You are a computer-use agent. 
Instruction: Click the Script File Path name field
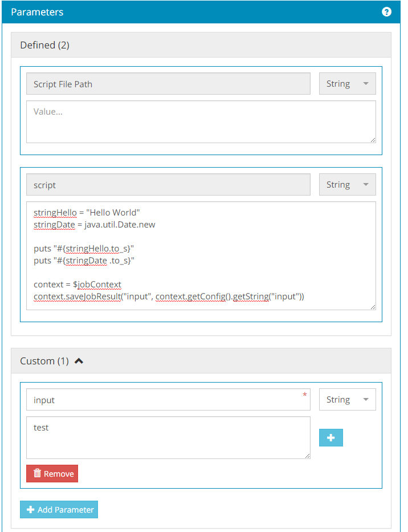(168, 84)
